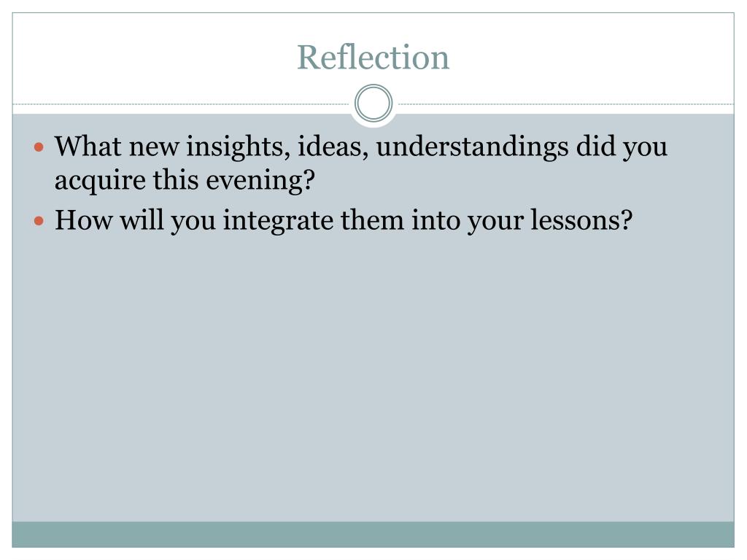Viewport: 747px width, 560px height.
Task: Click the word 'lessons?' at end of slide text
Action: [x=581, y=220]
